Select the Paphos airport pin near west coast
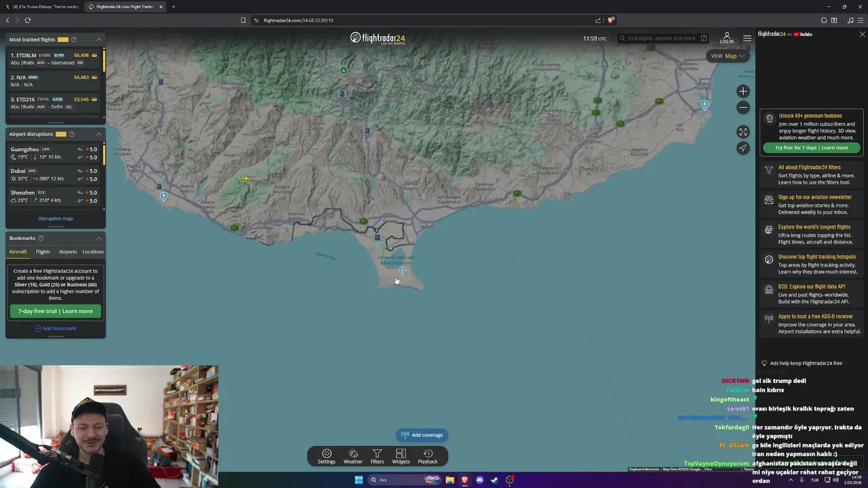This screenshot has width=868, height=488. coord(163,197)
